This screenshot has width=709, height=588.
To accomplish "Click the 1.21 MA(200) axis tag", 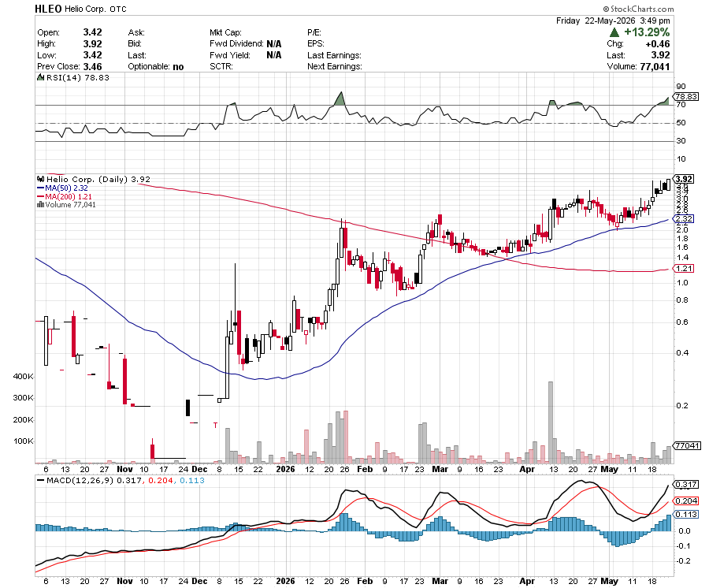I will coord(684,268).
